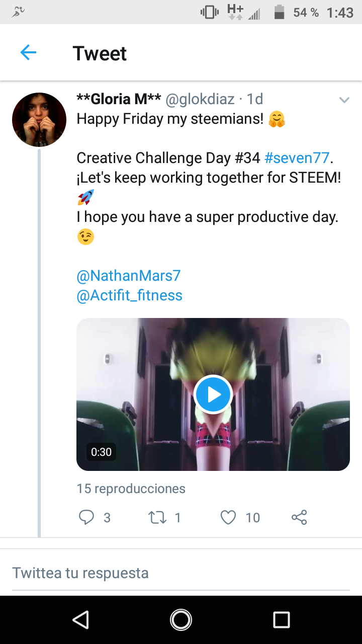Tap the share icon below tweet
Viewport: 362px width, 644px height.
coord(299,517)
